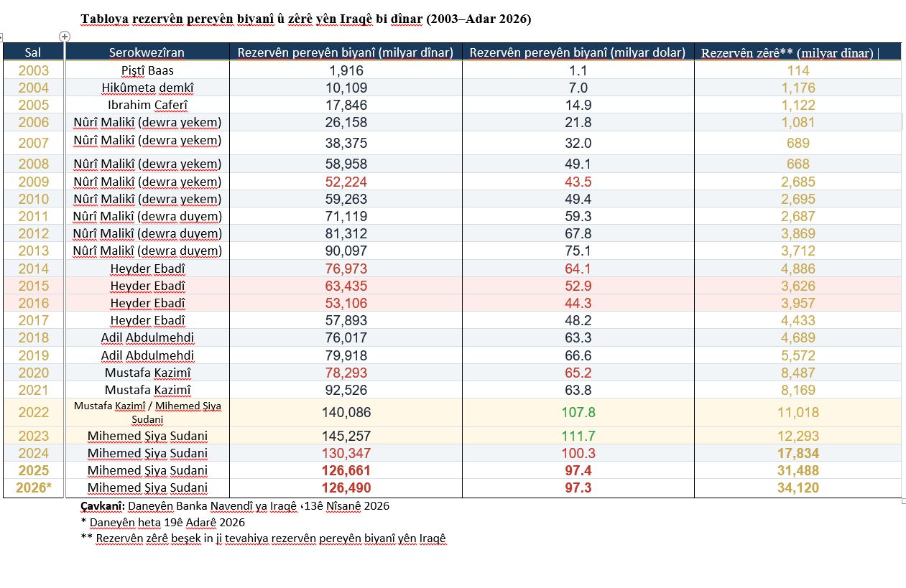This screenshot has height=588, width=906.
Task: Click the 'Rezervên pereyên biyanî (milyar dolar)' header
Action: point(578,52)
